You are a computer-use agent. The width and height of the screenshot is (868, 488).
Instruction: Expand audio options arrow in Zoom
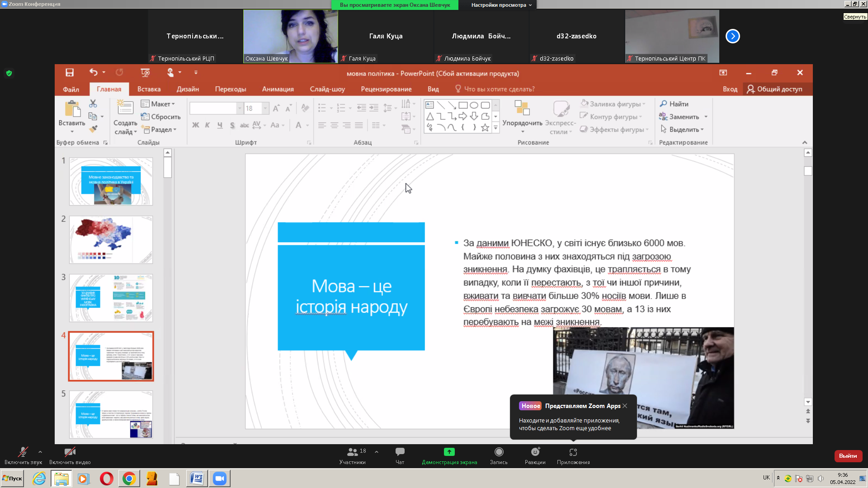pyautogui.click(x=40, y=451)
